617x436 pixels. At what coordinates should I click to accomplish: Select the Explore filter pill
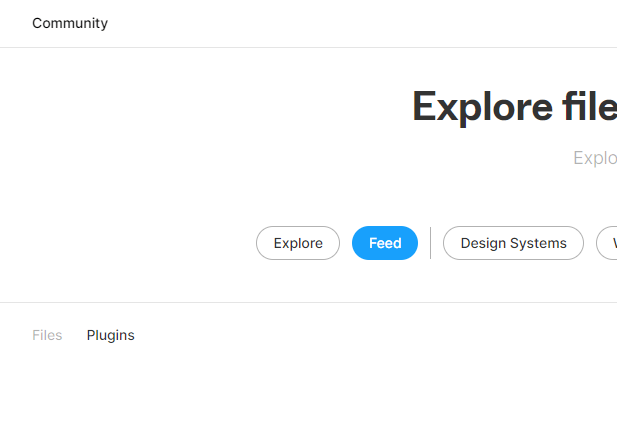click(298, 243)
